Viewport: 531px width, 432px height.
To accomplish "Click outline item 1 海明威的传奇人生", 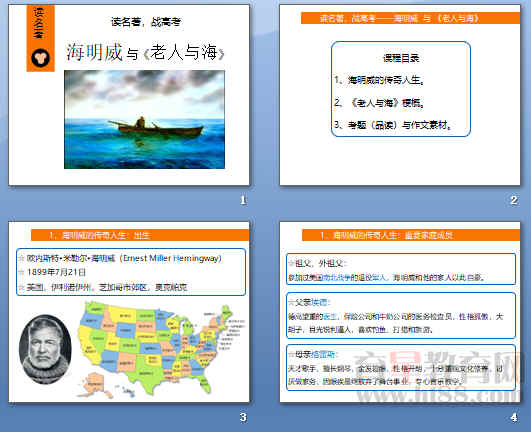I will pos(379,80).
